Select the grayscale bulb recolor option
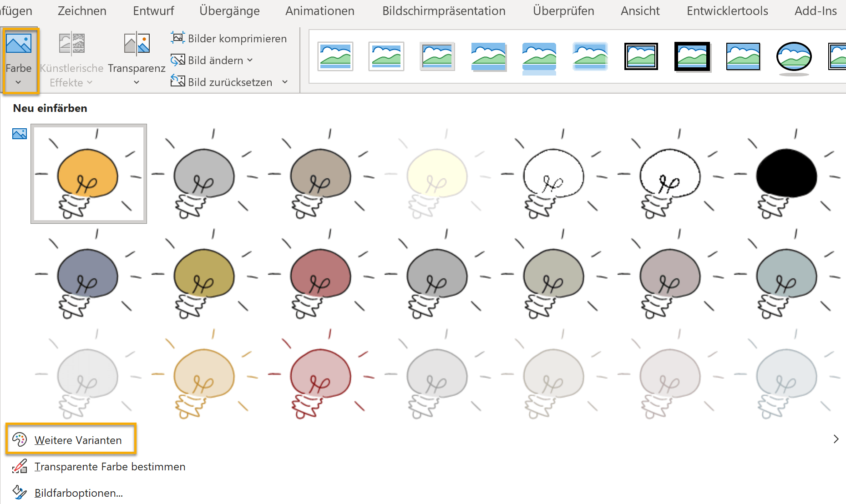Viewport: 846px width, 504px height. 205,174
